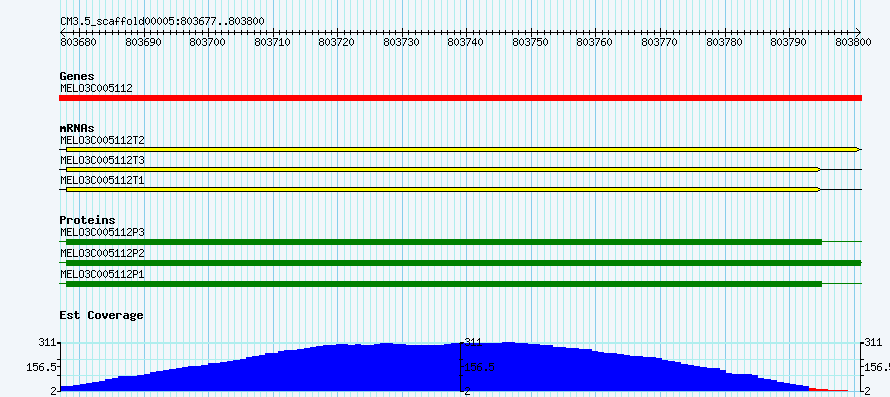
Task: Click the red low-coverage segment of the histogram
Action: 829,390
